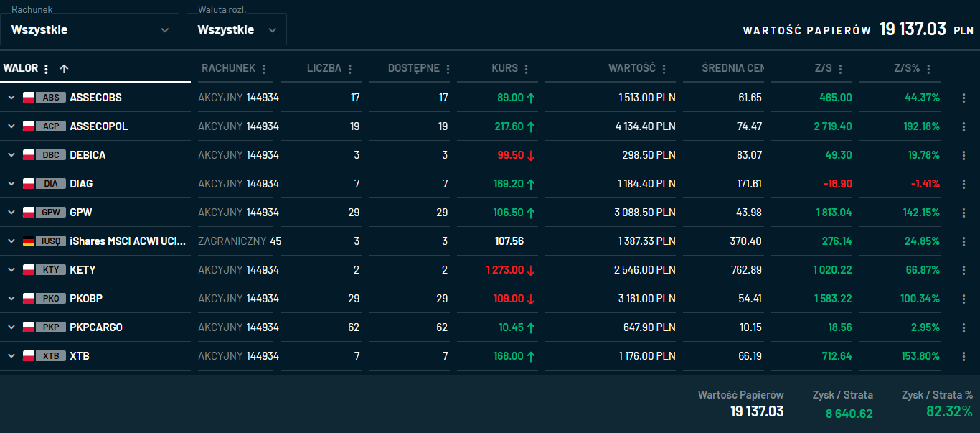Sort by the LICZBA column header
Image resolution: width=980 pixels, height=433 pixels.
[324, 69]
